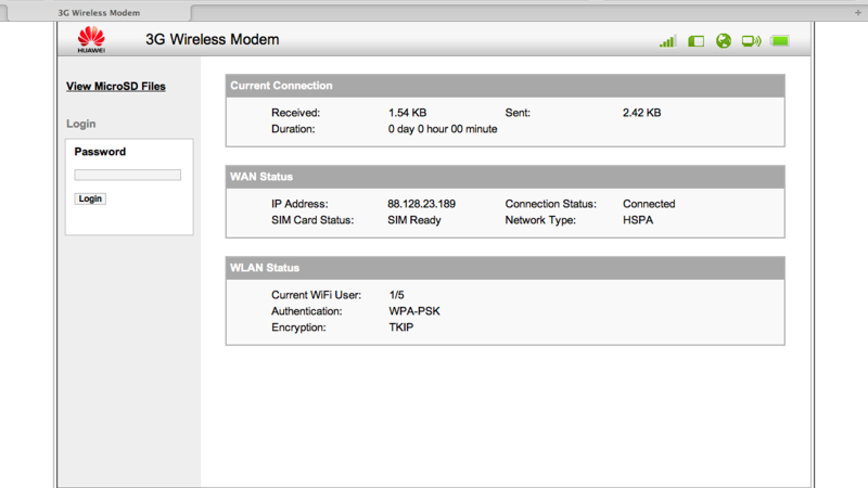Image resolution: width=868 pixels, height=488 pixels.
Task: Focus the Password input field
Action: click(127, 175)
